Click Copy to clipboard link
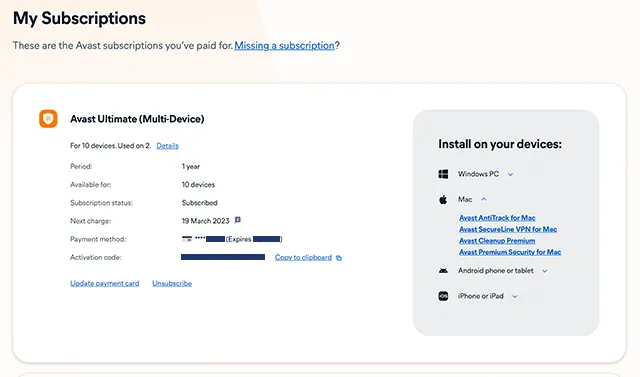The width and height of the screenshot is (640, 377). tap(303, 257)
